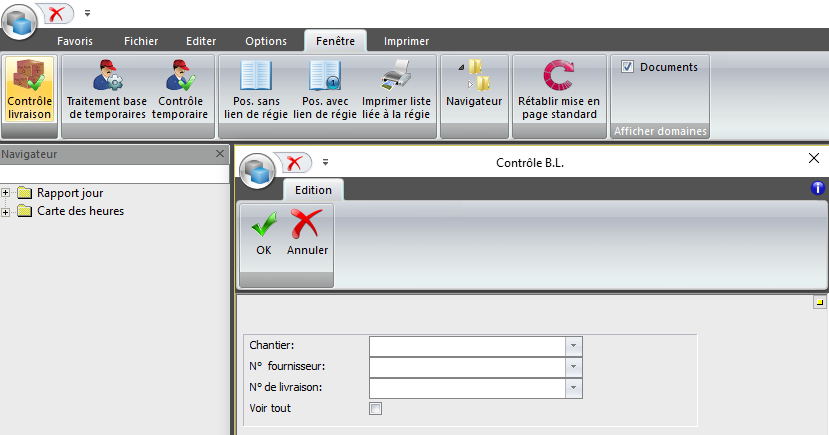The height and width of the screenshot is (435, 829).
Task: Select the Rapport jour tree item
Action: (x=70, y=193)
